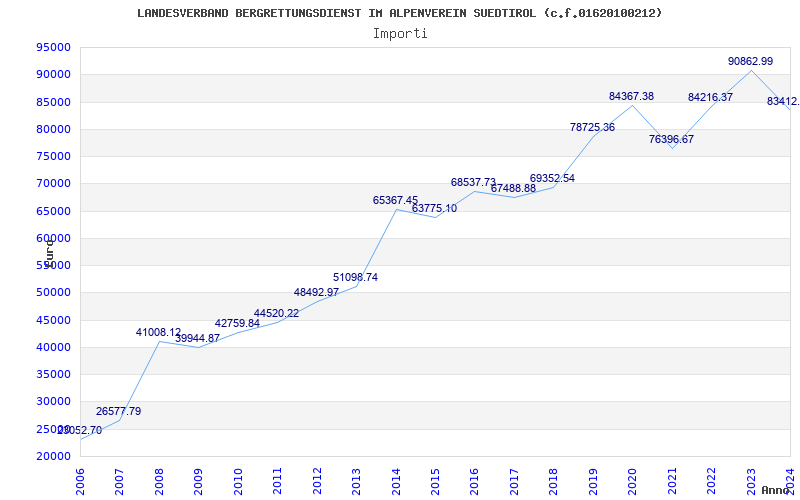The height and width of the screenshot is (500, 800).
Task: Click the 51098.74 data label
Action: click(x=356, y=277)
